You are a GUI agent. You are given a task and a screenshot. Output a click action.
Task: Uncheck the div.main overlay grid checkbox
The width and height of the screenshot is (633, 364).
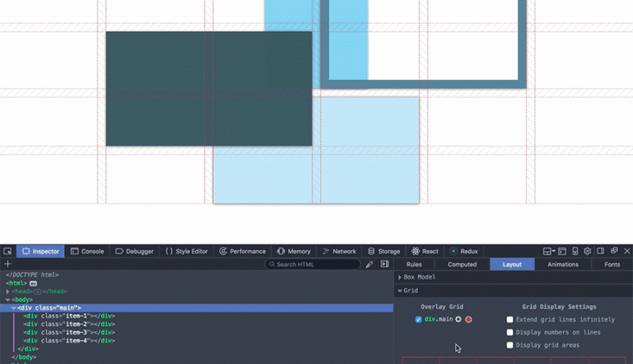tap(419, 319)
